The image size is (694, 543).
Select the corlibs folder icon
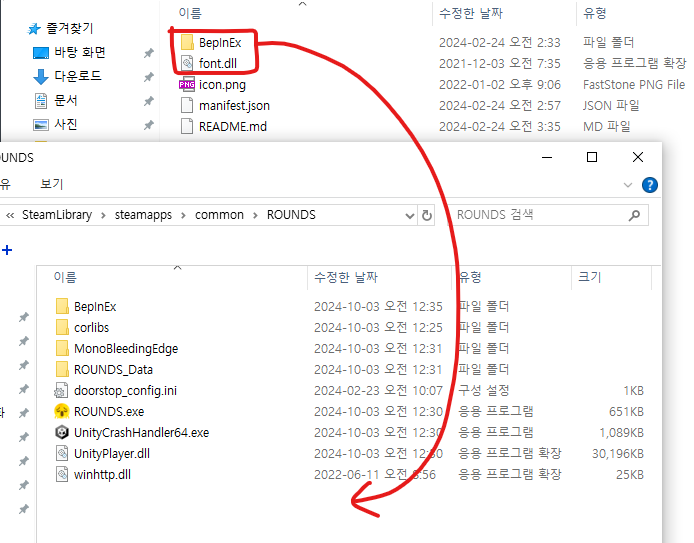tap(62, 327)
